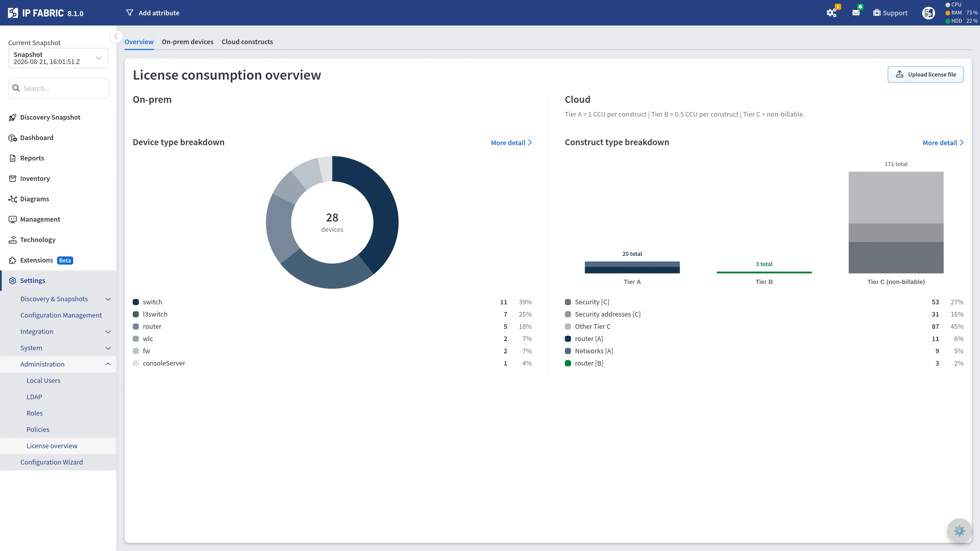This screenshot has height=551, width=980.
Task: Click the HDD usage indicator
Action: coord(961,21)
